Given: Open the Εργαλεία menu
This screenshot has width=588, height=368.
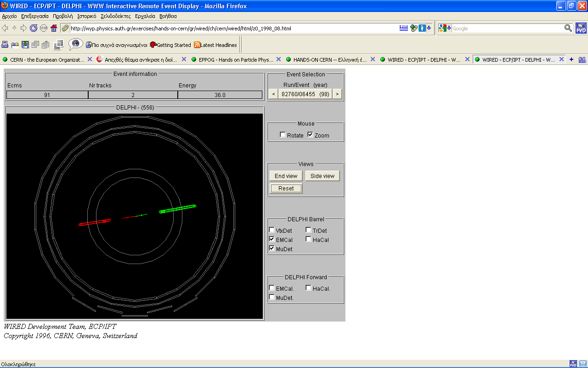Looking at the screenshot, I should [145, 16].
